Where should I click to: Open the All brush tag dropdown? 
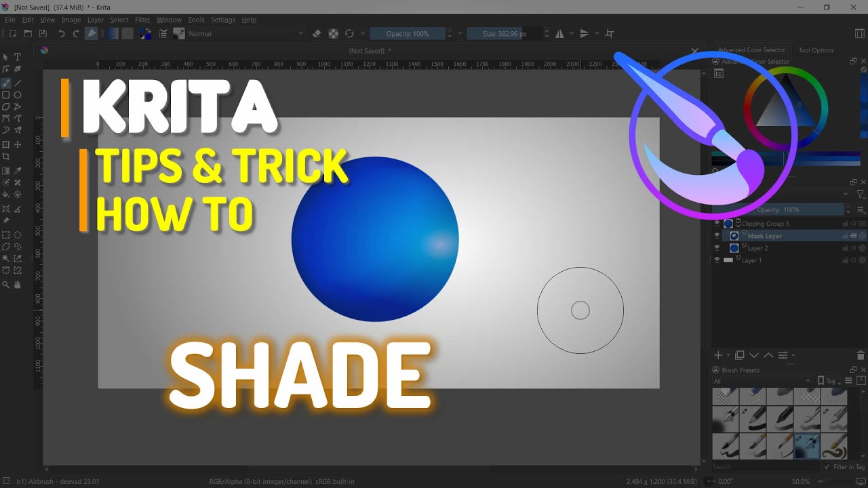[x=762, y=381]
